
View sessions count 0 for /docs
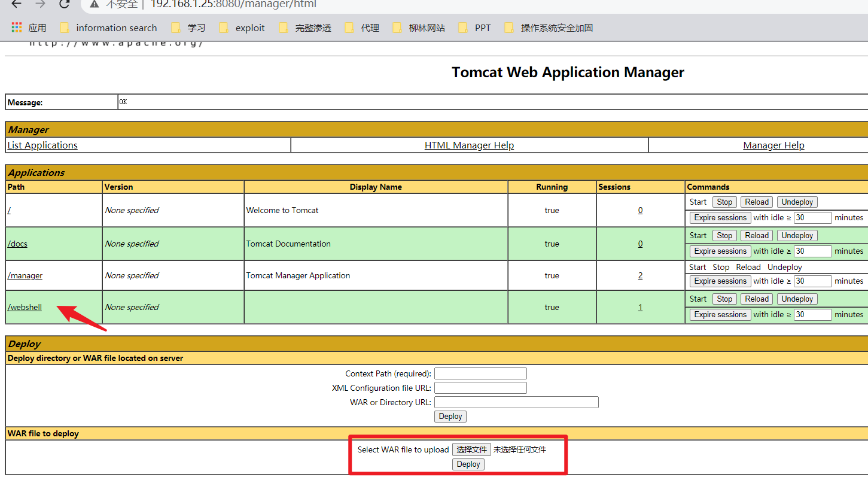[640, 244]
